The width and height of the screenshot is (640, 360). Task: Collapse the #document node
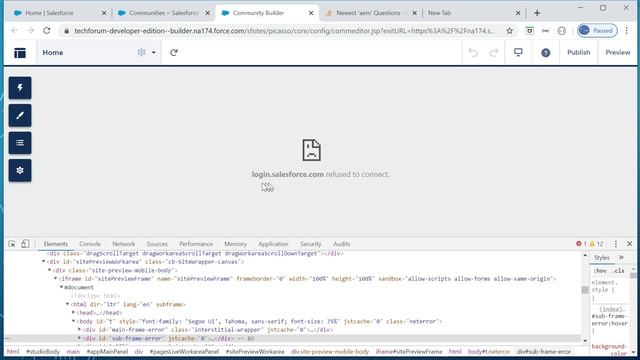click(61, 287)
